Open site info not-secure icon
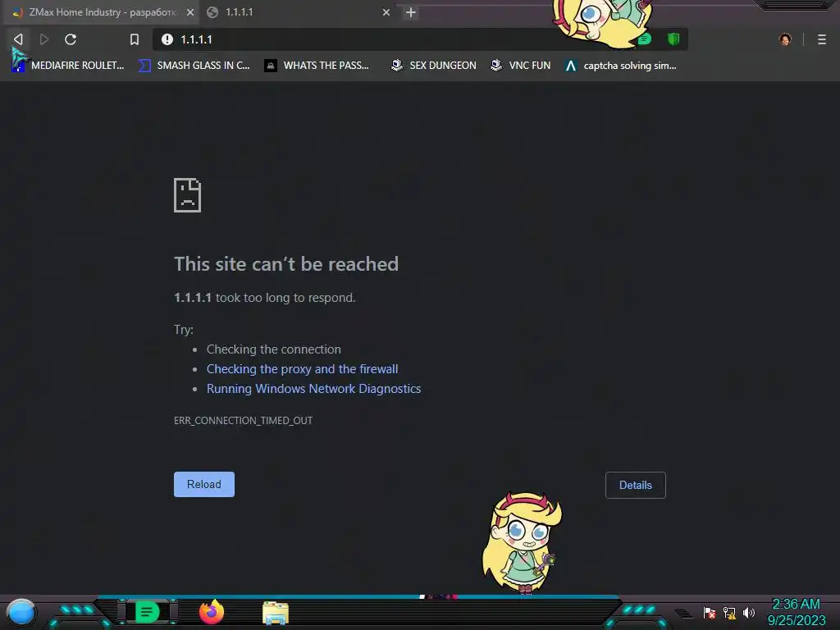The image size is (840, 630). tap(167, 39)
